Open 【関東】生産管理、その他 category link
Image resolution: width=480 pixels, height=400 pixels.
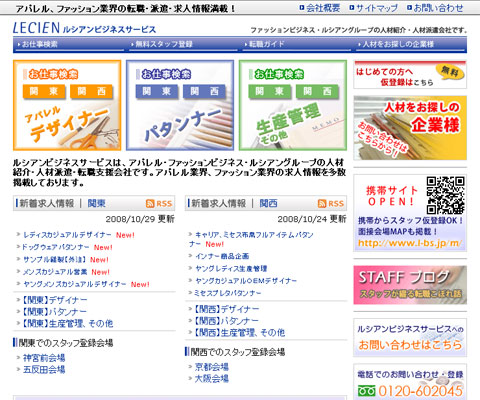(67, 323)
